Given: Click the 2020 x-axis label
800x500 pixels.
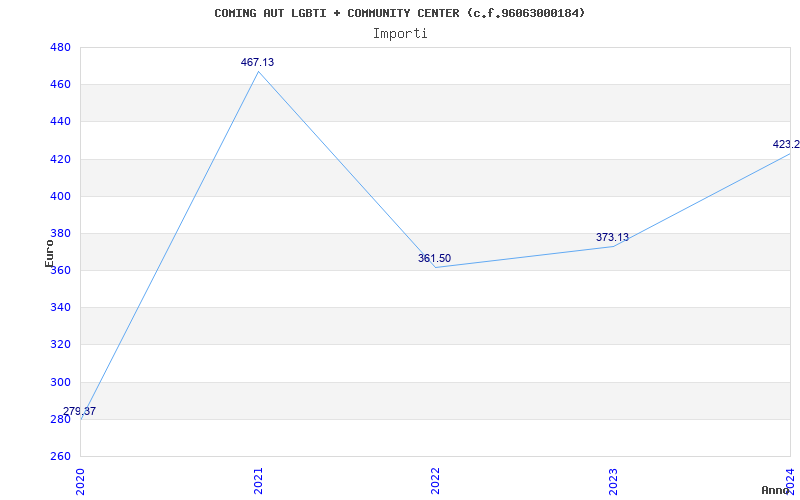Looking at the screenshot, I should [81, 481].
